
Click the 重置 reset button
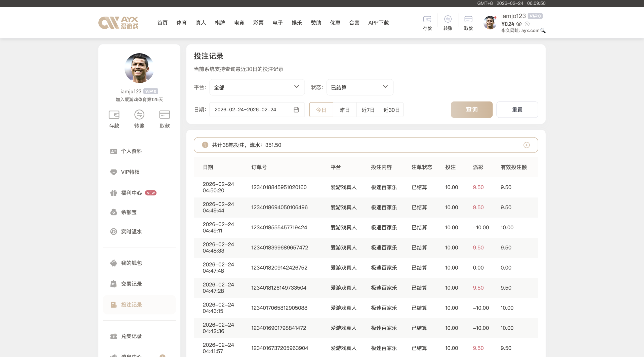coord(517,110)
